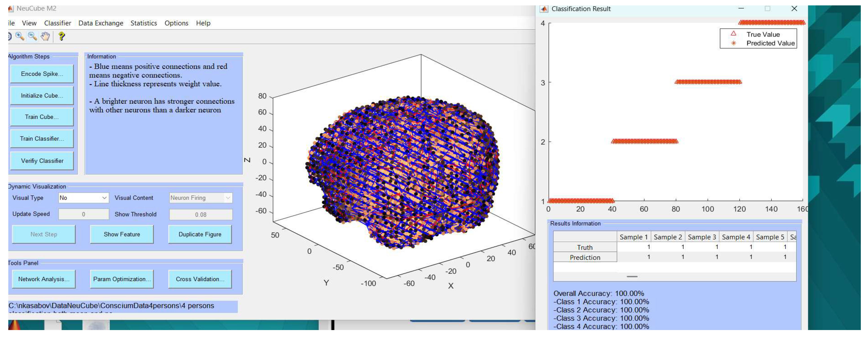Screen dimensions: 868x337
Task: Open the Statistics menu
Action: click(x=144, y=23)
